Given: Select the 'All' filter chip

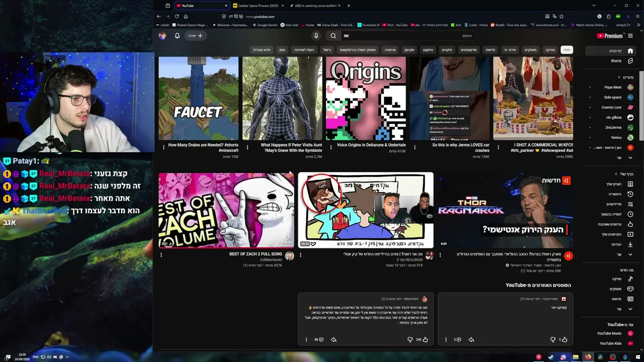Looking at the screenshot, I should coord(567,50).
